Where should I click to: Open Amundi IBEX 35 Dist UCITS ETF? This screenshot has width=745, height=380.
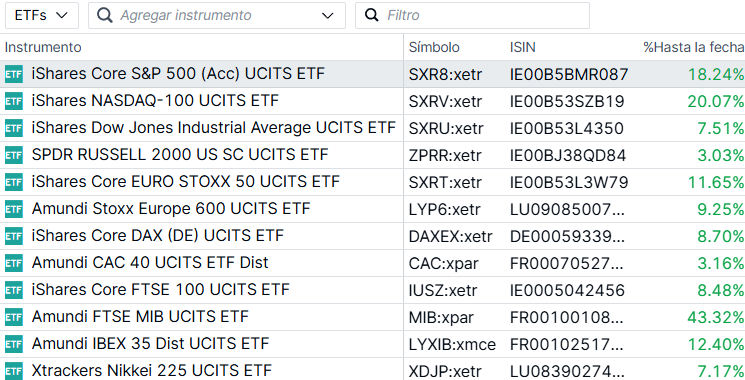point(372,344)
